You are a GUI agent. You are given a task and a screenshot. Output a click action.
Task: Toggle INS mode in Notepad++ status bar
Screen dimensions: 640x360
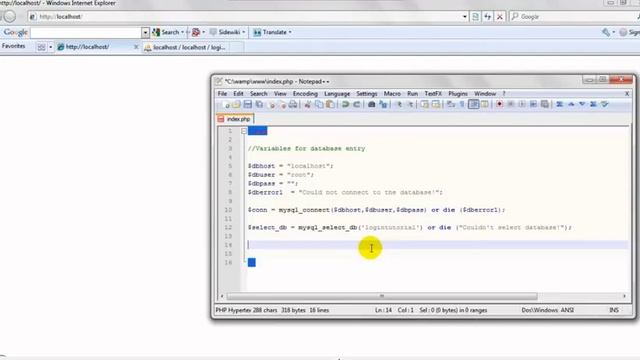[x=613, y=310]
